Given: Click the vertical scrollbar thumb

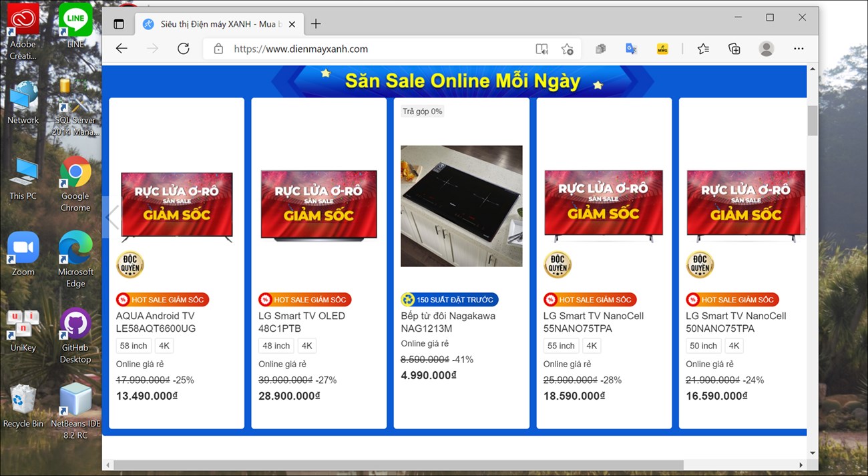Looking at the screenshot, I should click(813, 120).
